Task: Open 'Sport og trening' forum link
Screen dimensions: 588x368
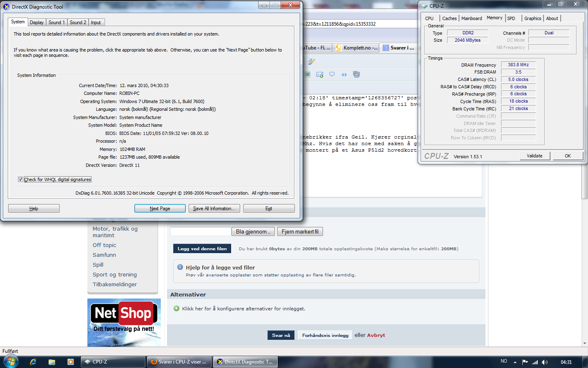Action: tap(115, 275)
